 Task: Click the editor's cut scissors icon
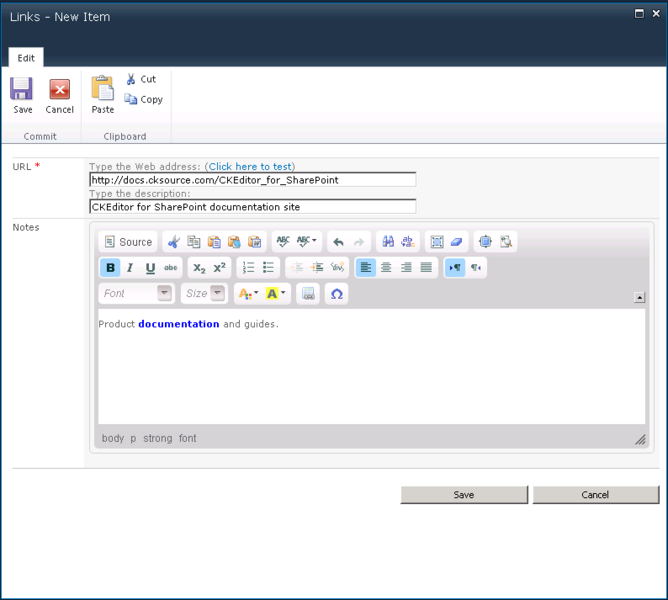pos(174,242)
